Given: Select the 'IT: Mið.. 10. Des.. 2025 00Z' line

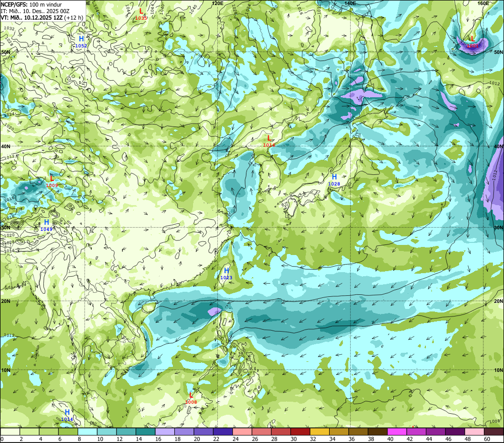Looking at the screenshot, I should (x=35, y=11).
